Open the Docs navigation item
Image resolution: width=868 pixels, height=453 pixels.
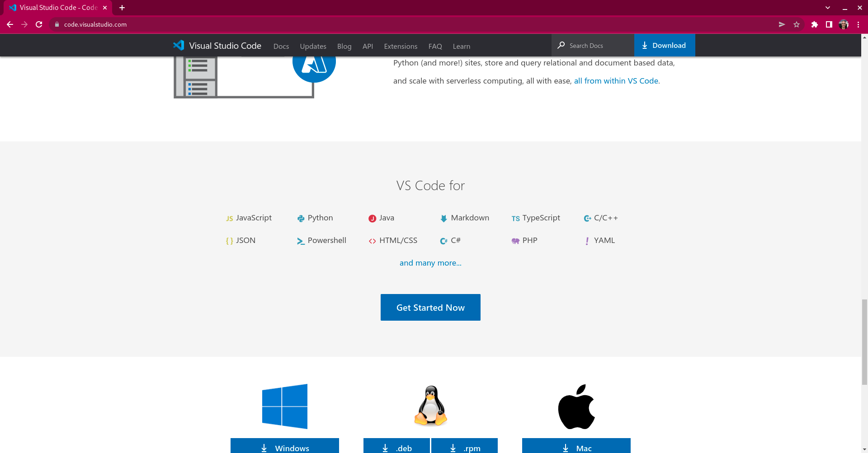click(x=281, y=46)
